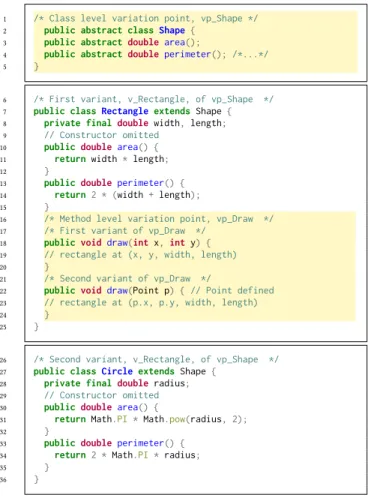
Task: Click line number 18 in the gutter
Action: (3, 243)
